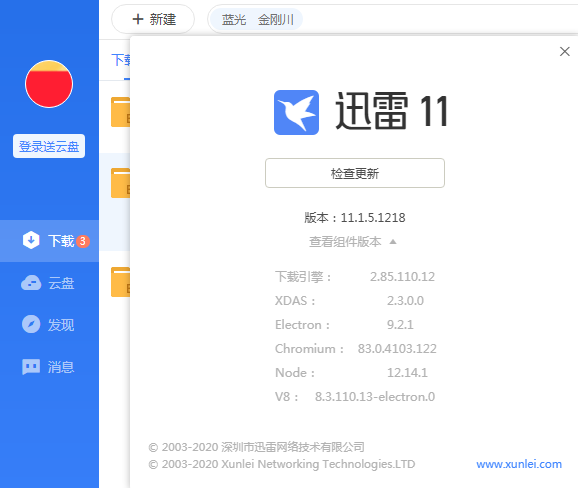Click the version text 11.1.5.1218
The image size is (578, 488).
click(373, 218)
